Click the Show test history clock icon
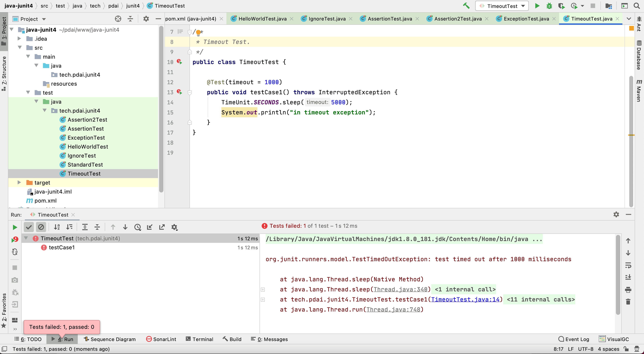Screen dimensions: 644x354 click(x=138, y=227)
